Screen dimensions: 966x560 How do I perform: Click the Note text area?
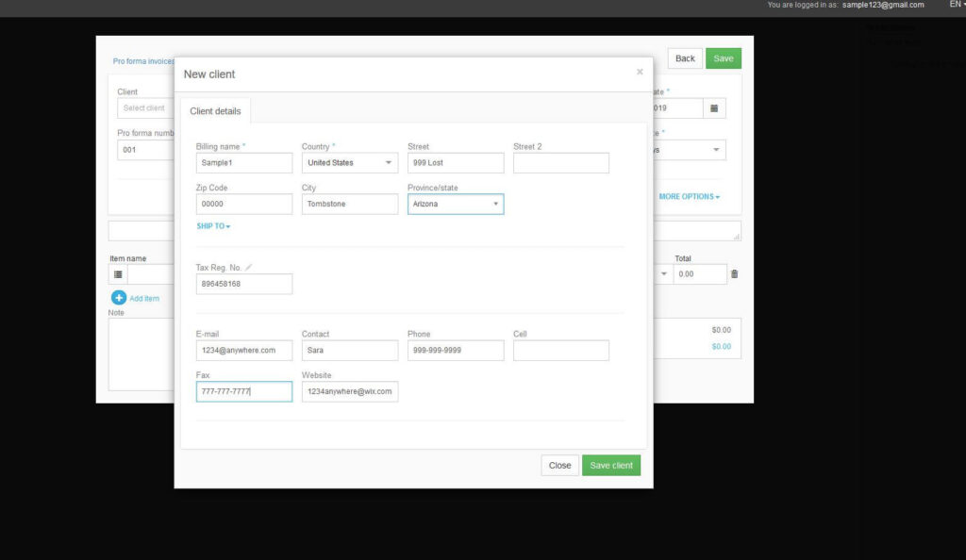tap(142, 354)
